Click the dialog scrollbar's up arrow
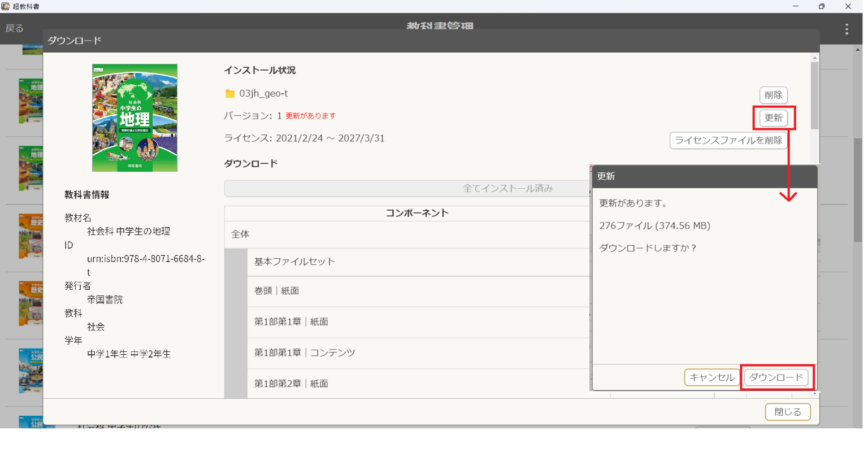 (814, 58)
